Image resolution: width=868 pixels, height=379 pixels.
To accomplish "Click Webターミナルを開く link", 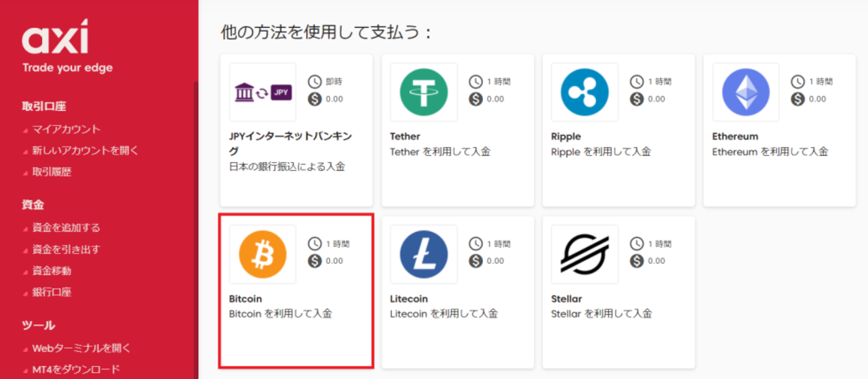I will coord(81,348).
